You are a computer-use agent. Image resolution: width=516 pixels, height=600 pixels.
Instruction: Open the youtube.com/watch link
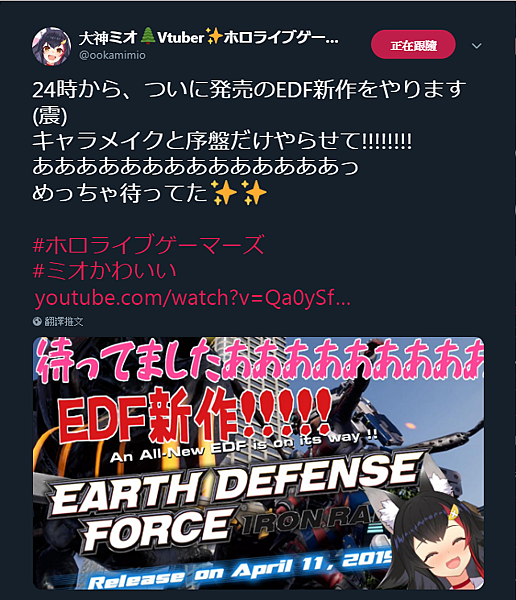tap(193, 298)
